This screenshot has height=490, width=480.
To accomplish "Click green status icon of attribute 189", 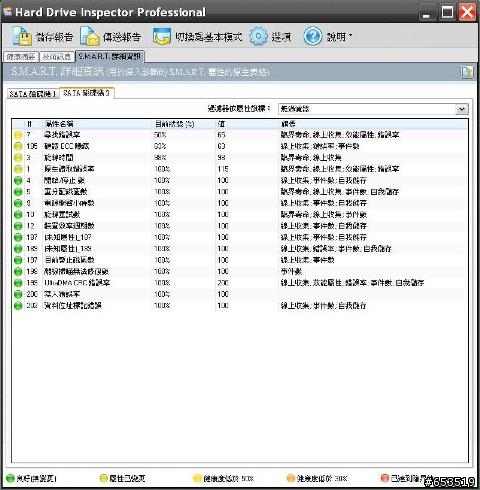I will 18,249.
